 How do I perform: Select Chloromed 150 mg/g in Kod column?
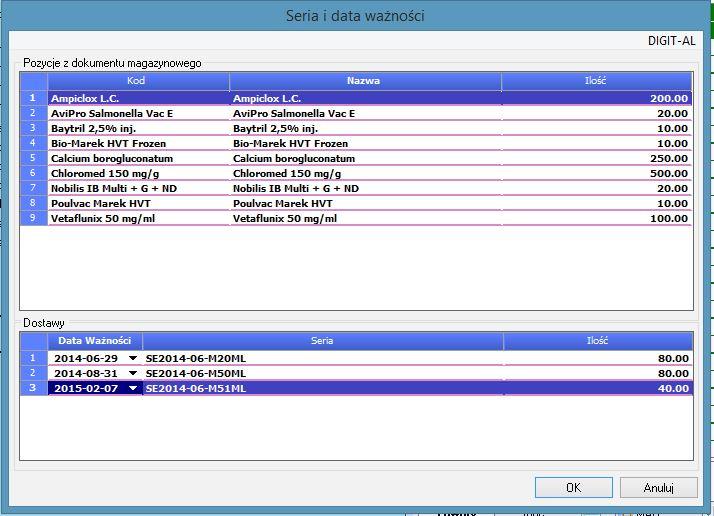[138, 174]
